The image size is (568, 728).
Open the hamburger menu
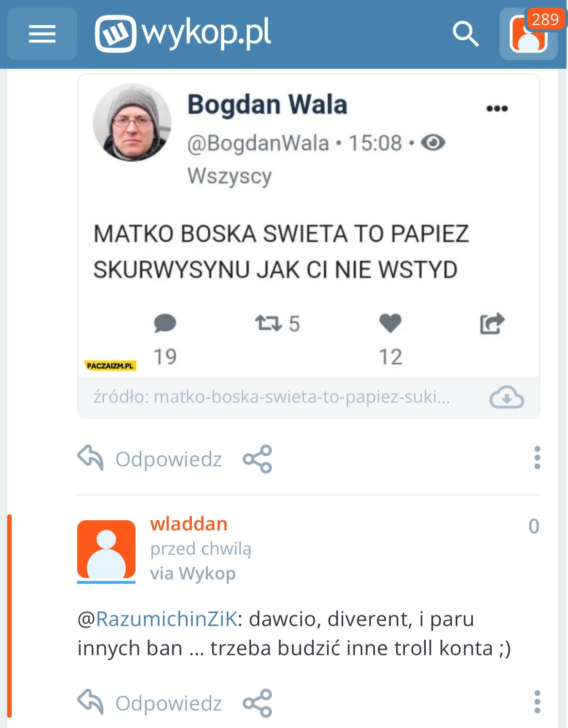[x=42, y=34]
